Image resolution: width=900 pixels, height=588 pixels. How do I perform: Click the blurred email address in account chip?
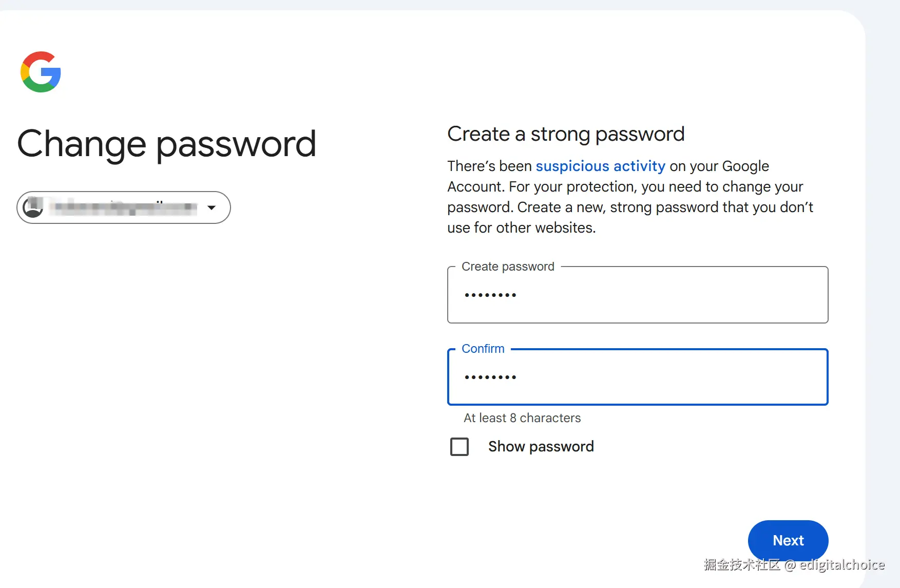123,207
